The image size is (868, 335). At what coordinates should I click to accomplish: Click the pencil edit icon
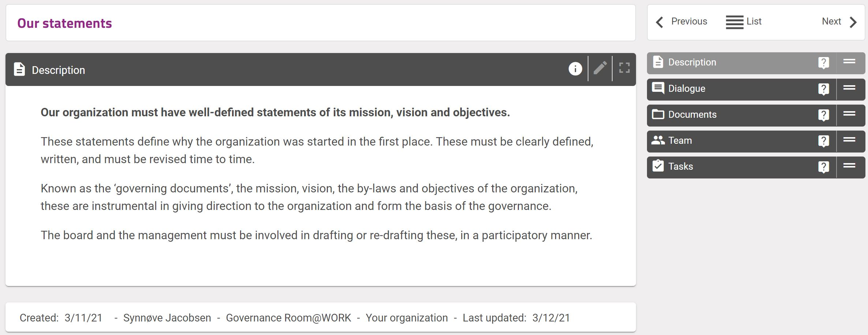click(600, 68)
